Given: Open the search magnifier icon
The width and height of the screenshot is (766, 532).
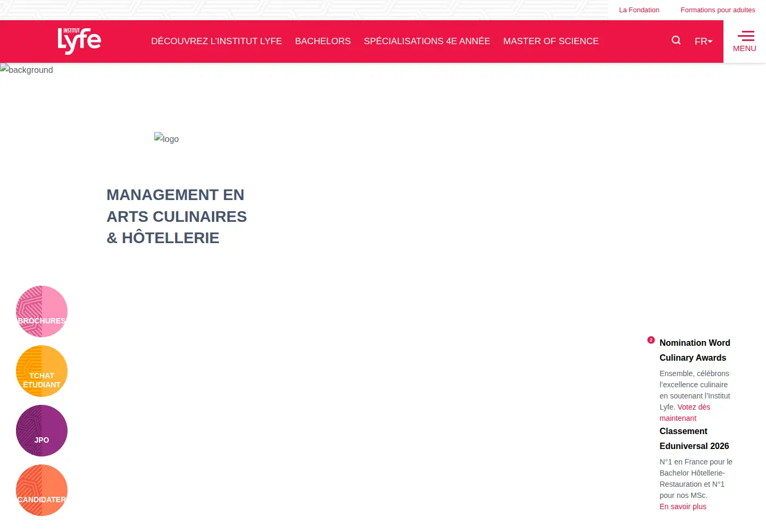Looking at the screenshot, I should (676, 40).
